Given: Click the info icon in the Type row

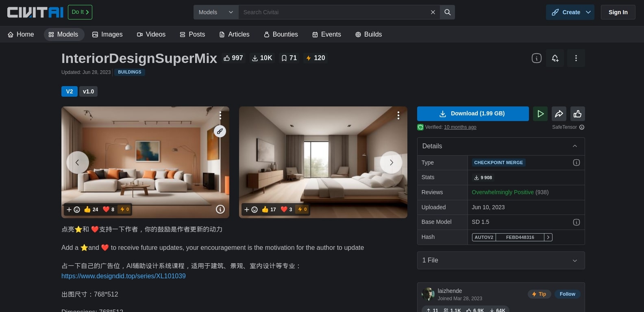Looking at the screenshot, I should coord(576,162).
